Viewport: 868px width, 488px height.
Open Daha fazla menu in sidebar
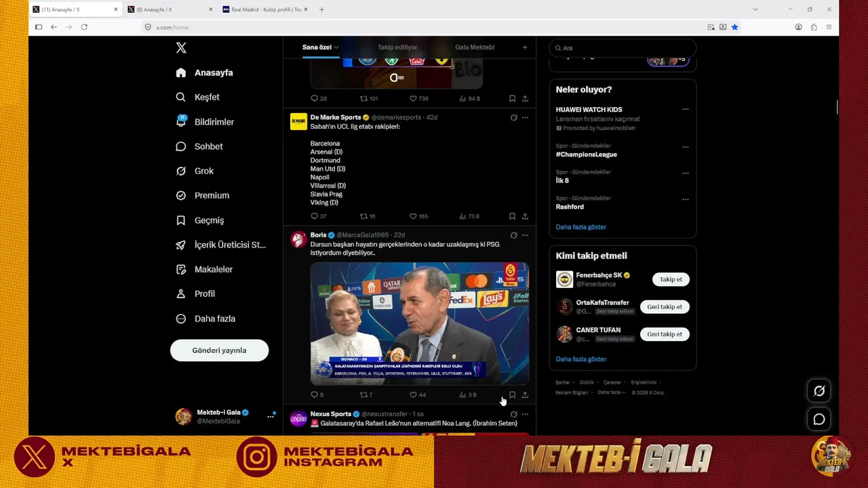[205, 319]
